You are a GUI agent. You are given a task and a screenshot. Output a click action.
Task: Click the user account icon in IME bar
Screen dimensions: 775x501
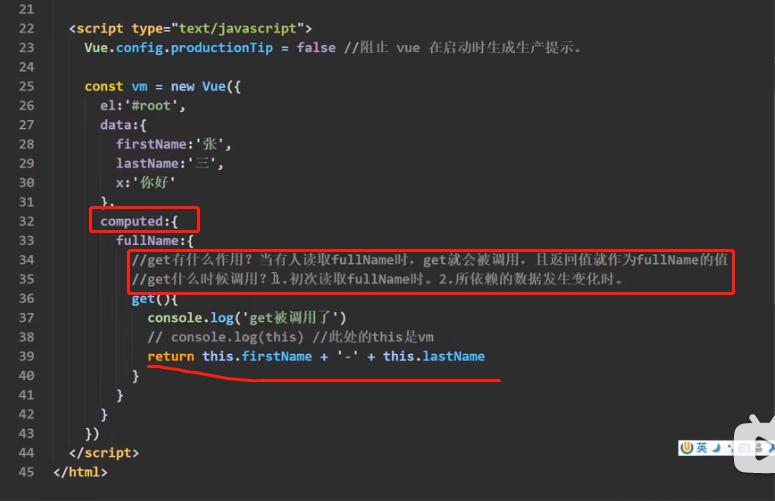click(x=759, y=448)
